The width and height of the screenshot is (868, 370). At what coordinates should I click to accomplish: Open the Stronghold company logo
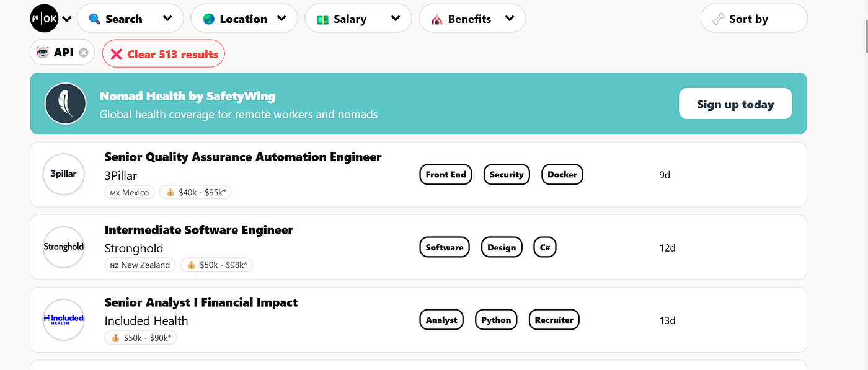click(x=63, y=247)
